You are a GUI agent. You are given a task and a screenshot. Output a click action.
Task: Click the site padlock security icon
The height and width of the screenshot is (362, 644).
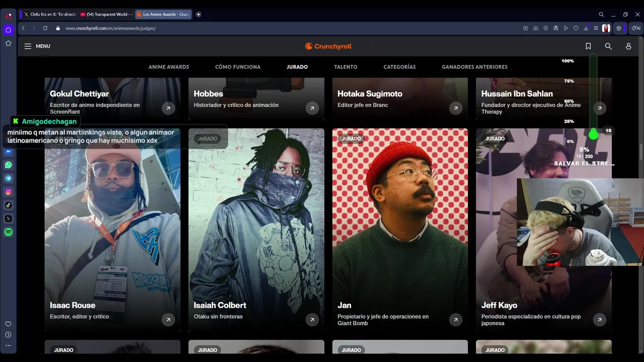point(58,28)
